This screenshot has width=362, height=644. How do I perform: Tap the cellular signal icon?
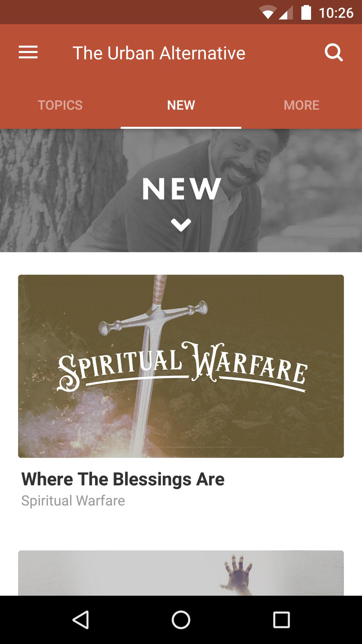pos(286,13)
